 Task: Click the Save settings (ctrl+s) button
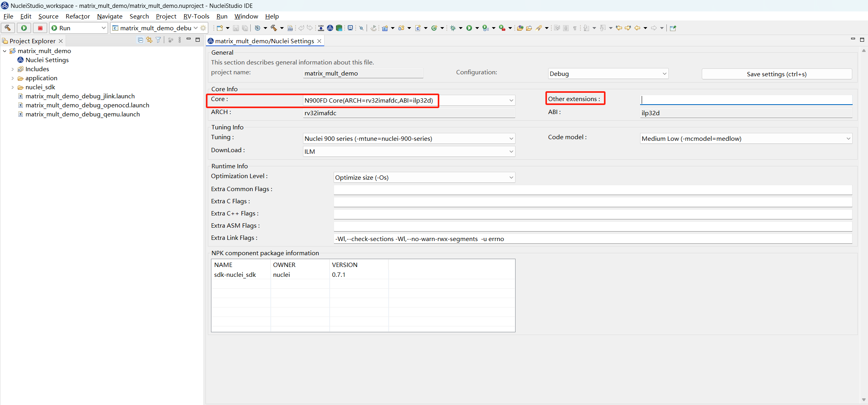coord(777,74)
